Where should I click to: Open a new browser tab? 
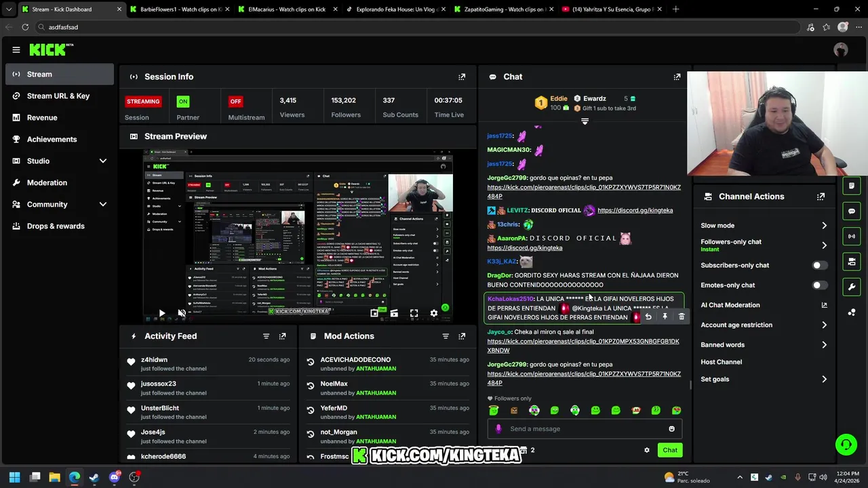[675, 9]
